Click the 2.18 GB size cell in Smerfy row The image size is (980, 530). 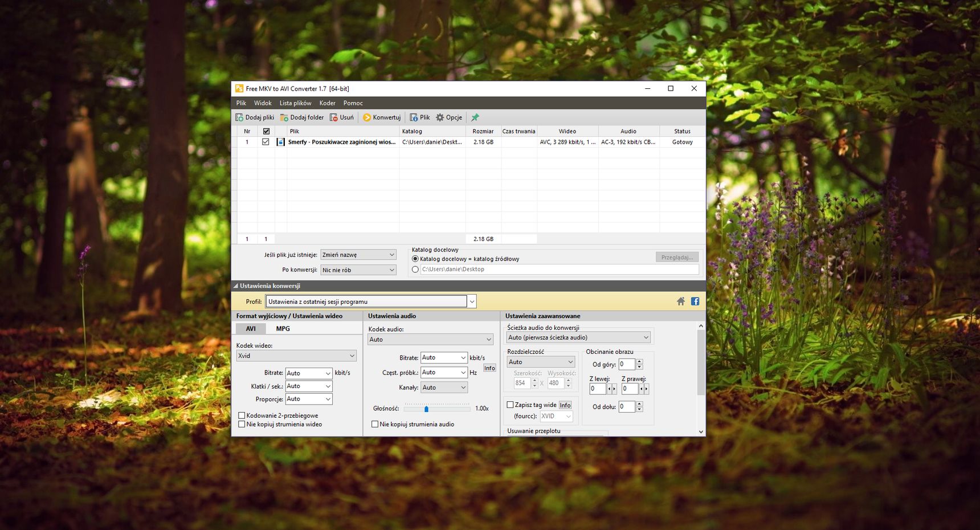tap(483, 142)
